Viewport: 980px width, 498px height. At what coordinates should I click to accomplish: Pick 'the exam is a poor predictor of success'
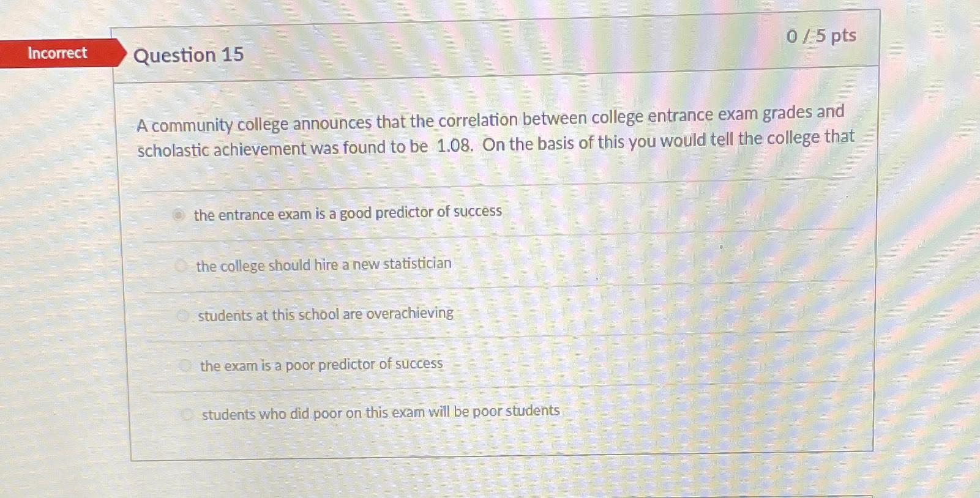point(185,365)
